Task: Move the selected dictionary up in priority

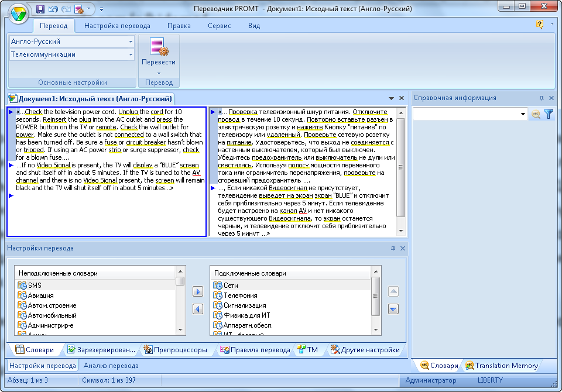Action: 393,292
